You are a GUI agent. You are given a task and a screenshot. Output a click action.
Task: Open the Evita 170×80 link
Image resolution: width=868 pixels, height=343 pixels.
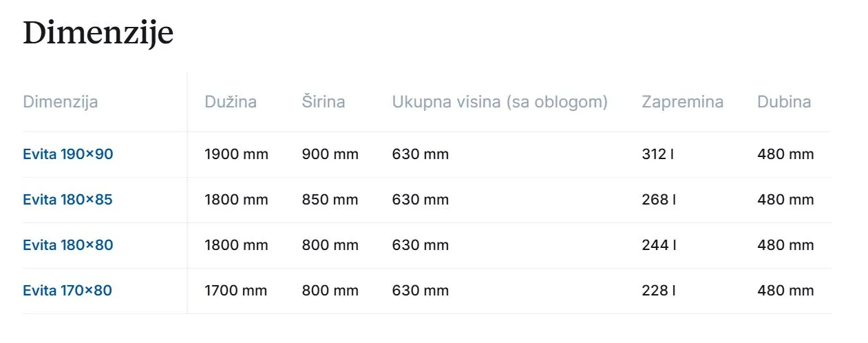(67, 291)
